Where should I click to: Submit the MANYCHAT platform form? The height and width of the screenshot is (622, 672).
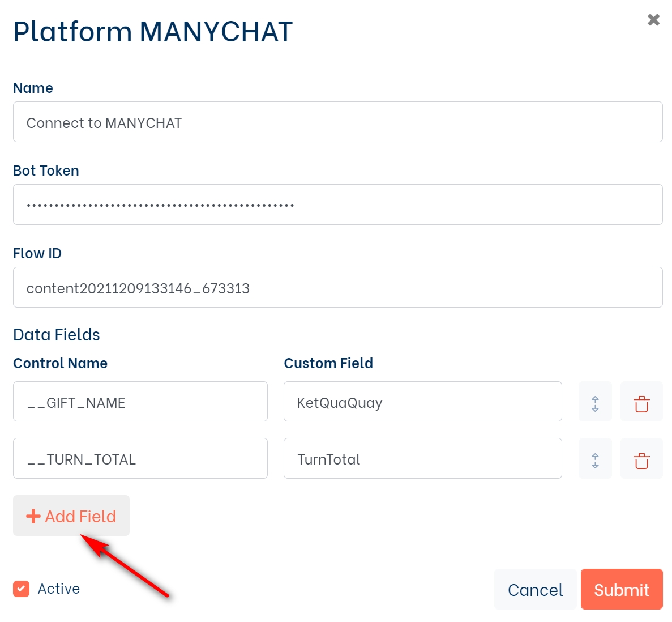[622, 589]
